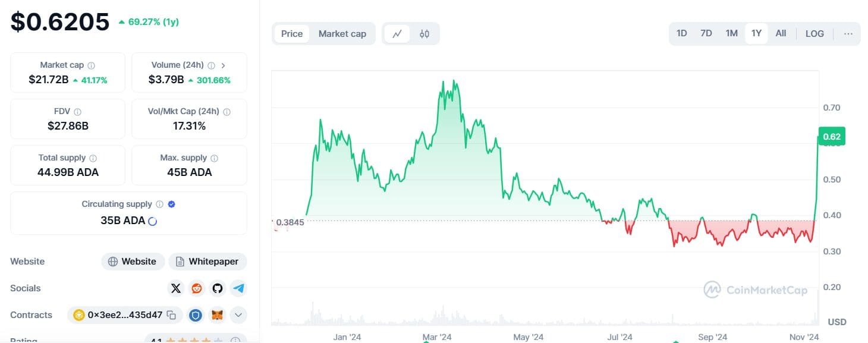Switch chart to candlestick view
Image resolution: width=868 pixels, height=343 pixels.
[425, 33]
